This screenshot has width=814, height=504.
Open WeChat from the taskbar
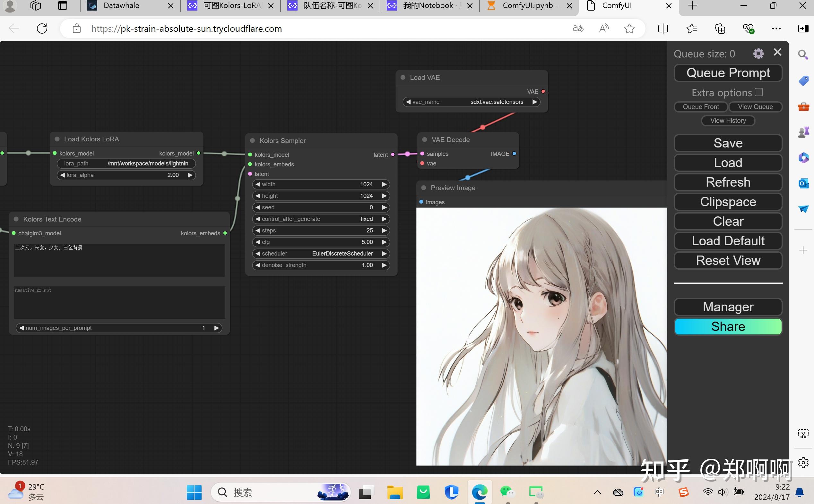click(507, 492)
